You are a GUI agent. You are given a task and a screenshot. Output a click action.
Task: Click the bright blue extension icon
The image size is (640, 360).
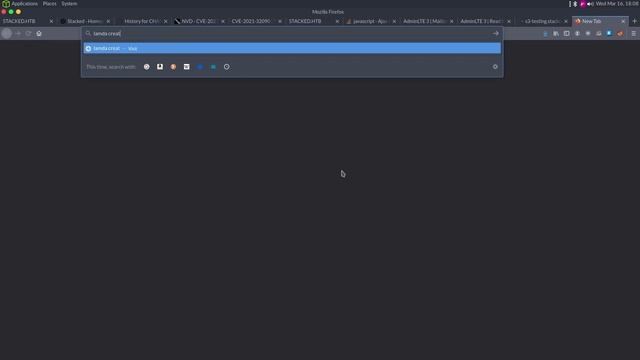[609, 33]
